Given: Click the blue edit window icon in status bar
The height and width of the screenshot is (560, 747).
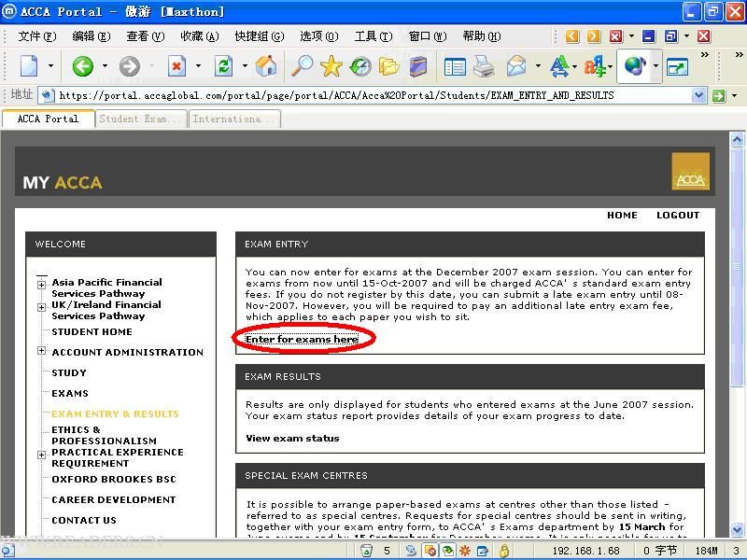Looking at the screenshot, I should coord(482,551).
